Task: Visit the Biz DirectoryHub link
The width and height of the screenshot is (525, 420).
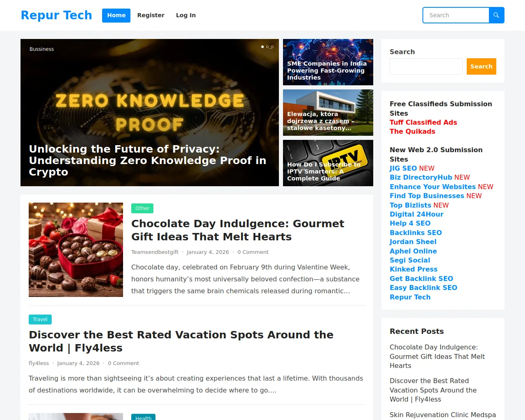Action: [x=421, y=177]
